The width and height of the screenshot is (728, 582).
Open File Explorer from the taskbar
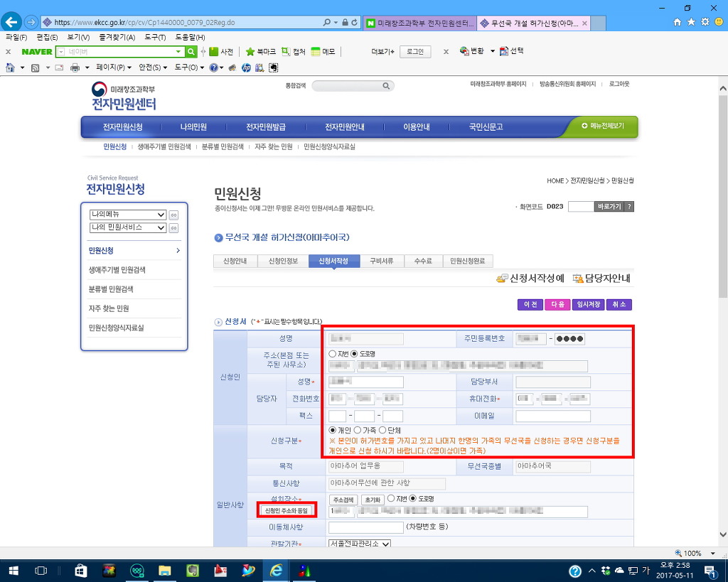pyautogui.click(x=164, y=571)
